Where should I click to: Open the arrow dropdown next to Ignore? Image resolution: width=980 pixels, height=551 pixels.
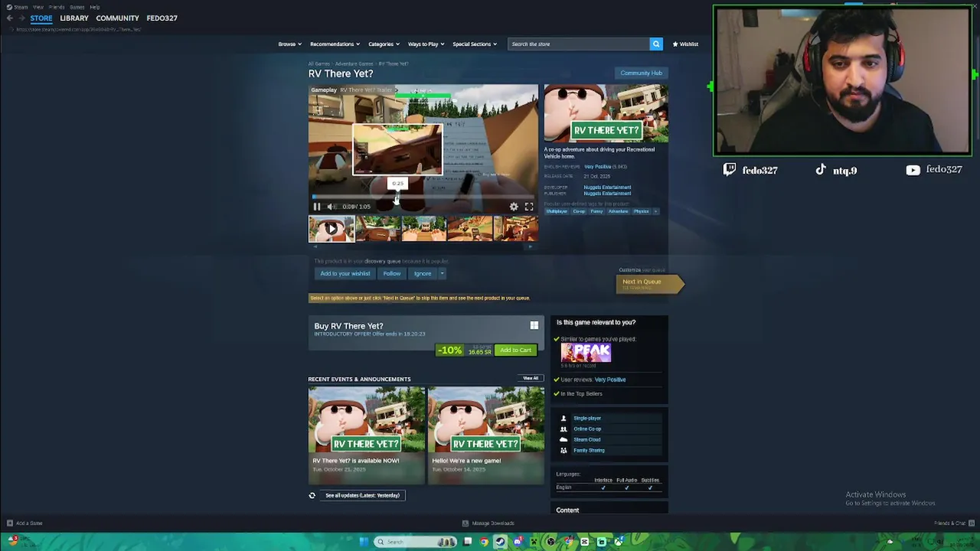tap(442, 273)
